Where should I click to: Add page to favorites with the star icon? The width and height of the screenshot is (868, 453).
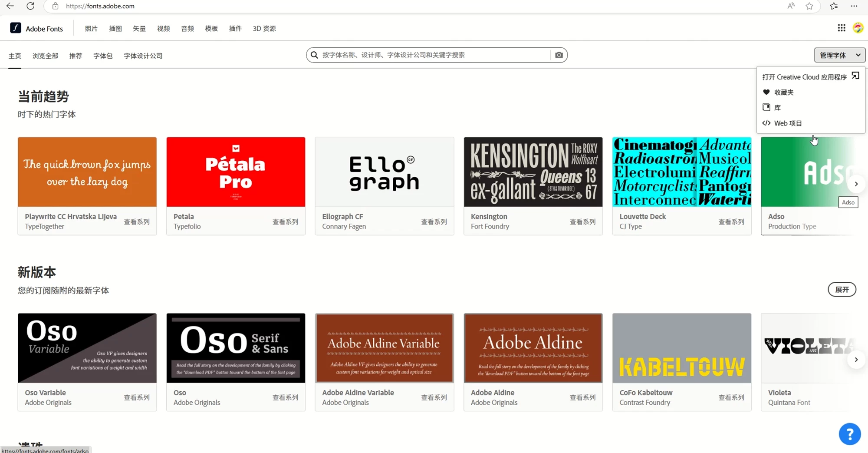[x=809, y=6]
